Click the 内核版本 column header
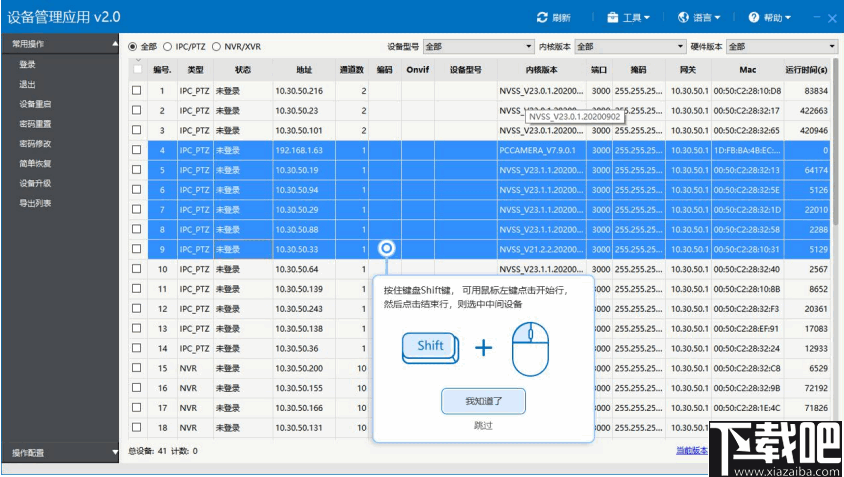Viewport: 844px width, 477px height. pyautogui.click(x=542, y=69)
